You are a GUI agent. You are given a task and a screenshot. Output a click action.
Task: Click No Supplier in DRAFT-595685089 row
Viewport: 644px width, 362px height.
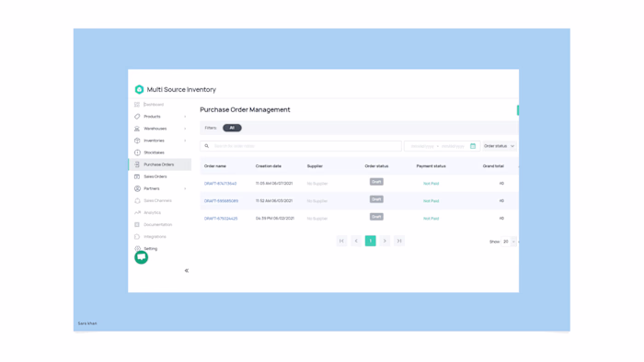317,201
